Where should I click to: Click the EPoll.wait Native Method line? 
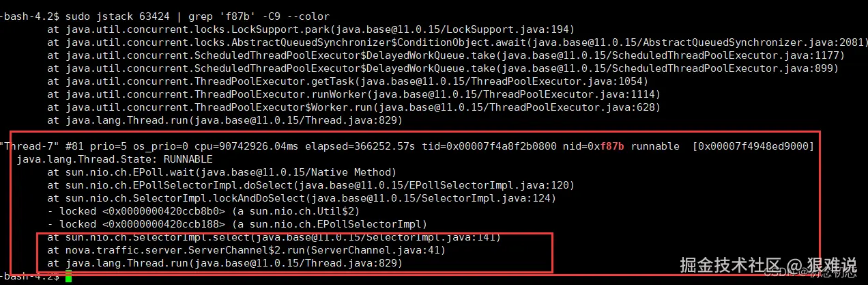tap(222, 172)
